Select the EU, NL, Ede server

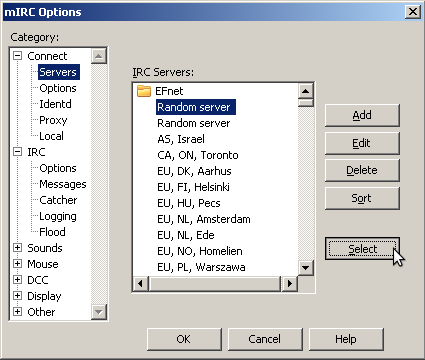click(186, 235)
